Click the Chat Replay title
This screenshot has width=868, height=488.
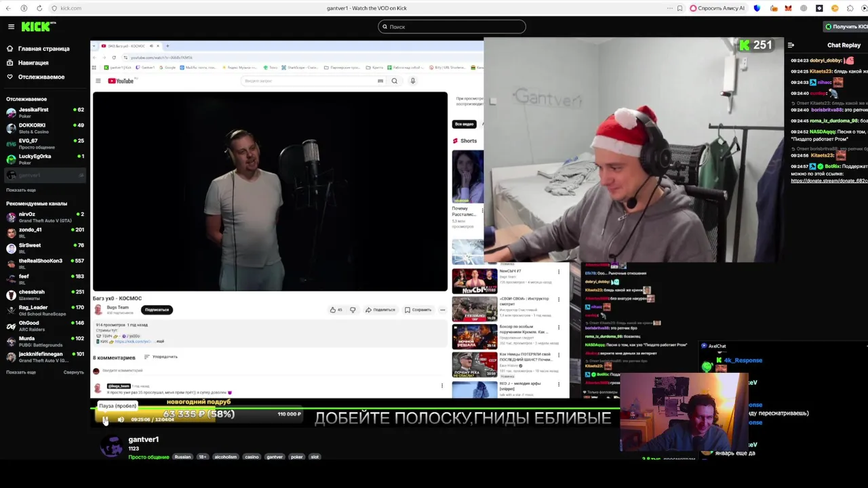point(844,45)
